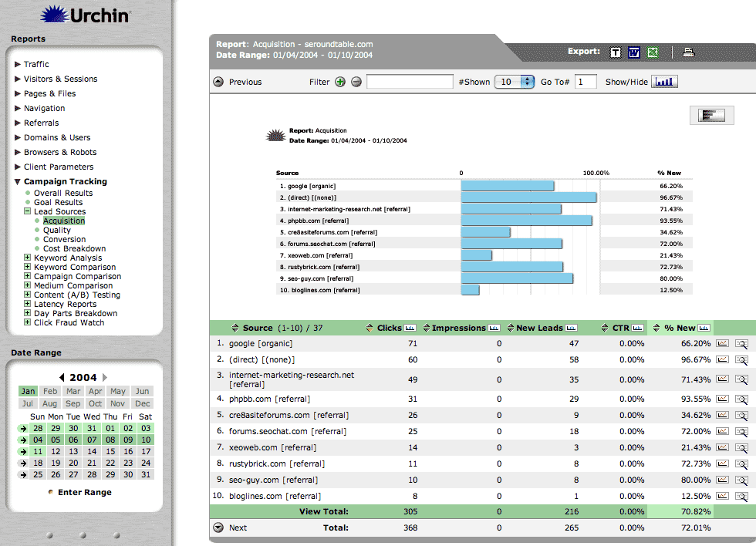Image resolution: width=756 pixels, height=546 pixels.
Task: Graph the Impressions column icon
Action: click(494, 329)
